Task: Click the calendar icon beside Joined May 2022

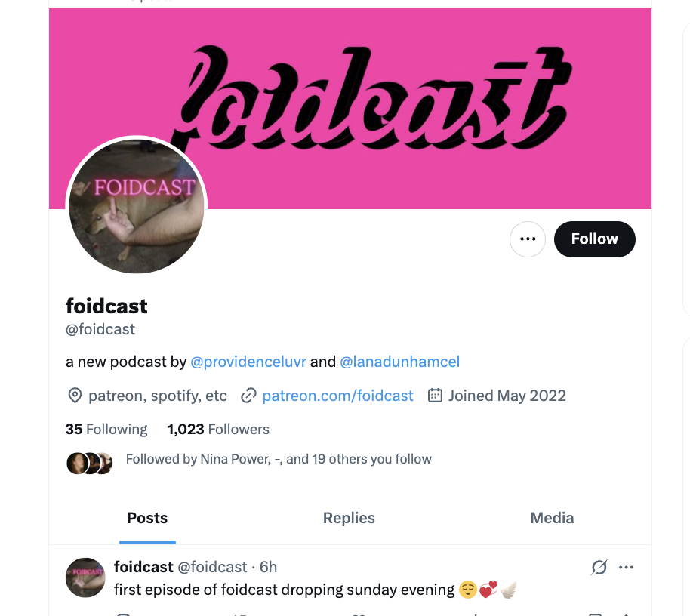Action: click(x=435, y=395)
